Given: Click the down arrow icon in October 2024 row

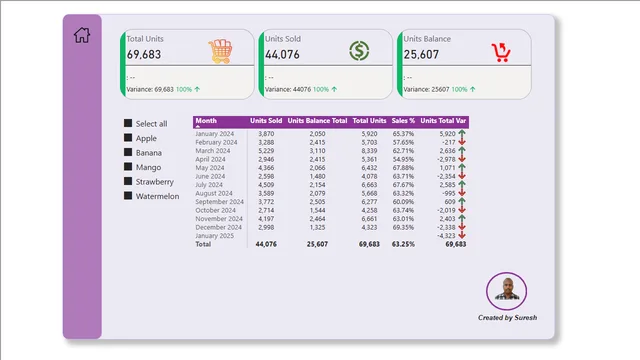Looking at the screenshot, I should (x=462, y=210).
